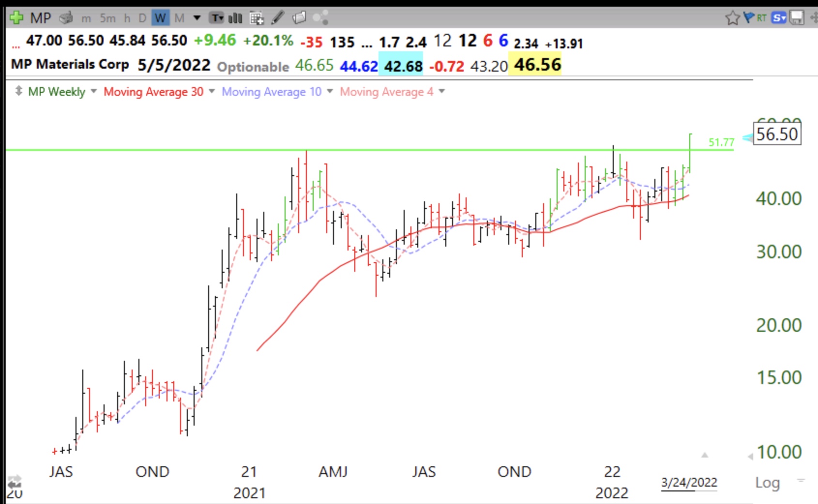The image size is (818, 504).
Task: Click the small up triangle above the date
Action: 705,455
